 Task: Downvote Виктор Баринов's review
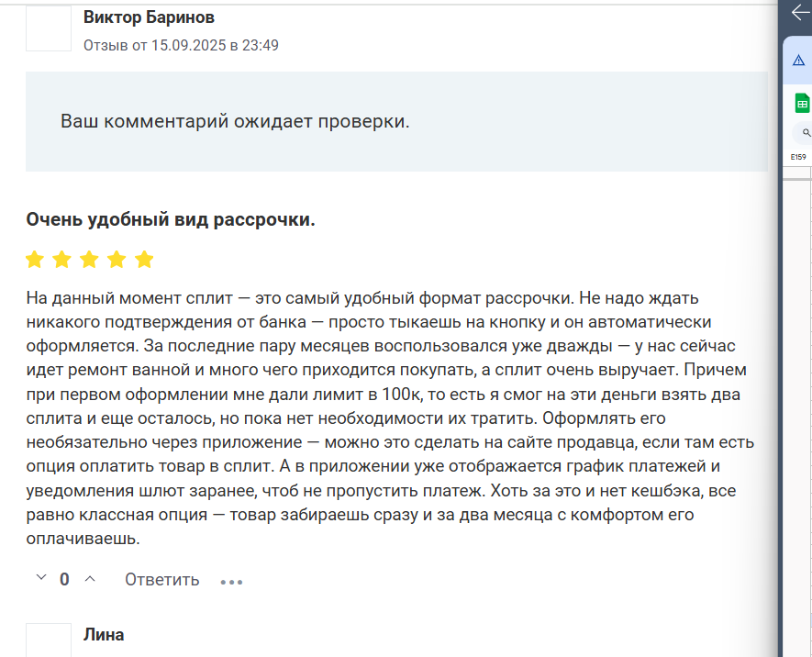pos(41,577)
